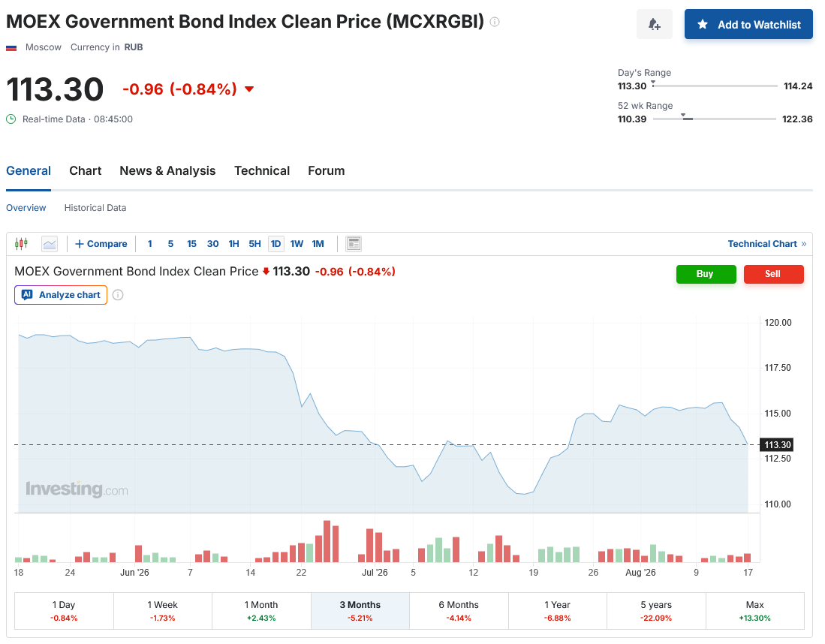Select Overview sub-tab

coord(26,207)
